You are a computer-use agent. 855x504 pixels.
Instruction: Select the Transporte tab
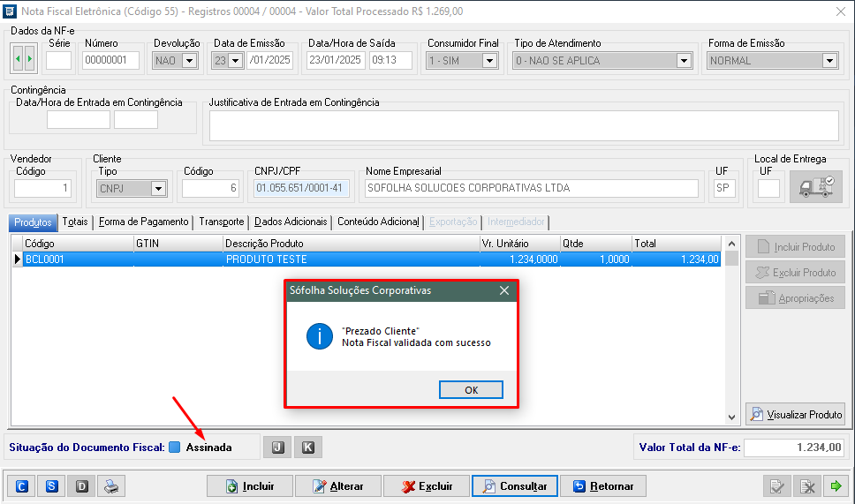coord(221,222)
